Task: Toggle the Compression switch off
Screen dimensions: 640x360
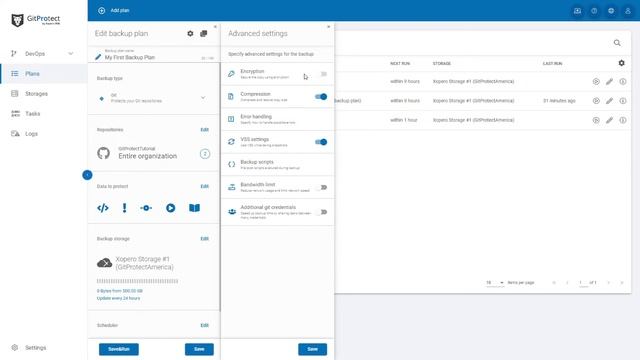Action: pyautogui.click(x=321, y=97)
